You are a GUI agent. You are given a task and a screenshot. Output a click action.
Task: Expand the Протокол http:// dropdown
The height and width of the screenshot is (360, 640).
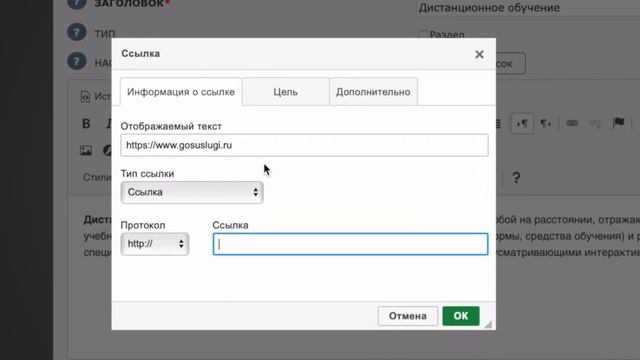pos(155,244)
